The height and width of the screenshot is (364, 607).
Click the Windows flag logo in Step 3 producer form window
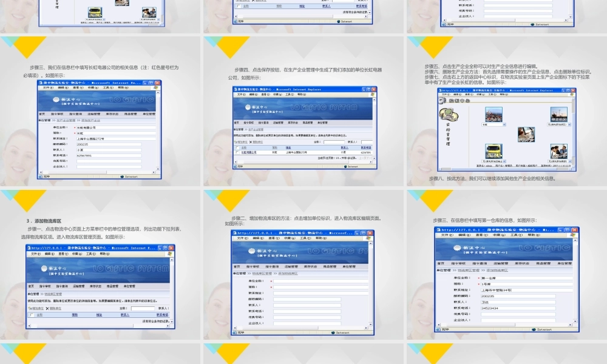[155, 87]
